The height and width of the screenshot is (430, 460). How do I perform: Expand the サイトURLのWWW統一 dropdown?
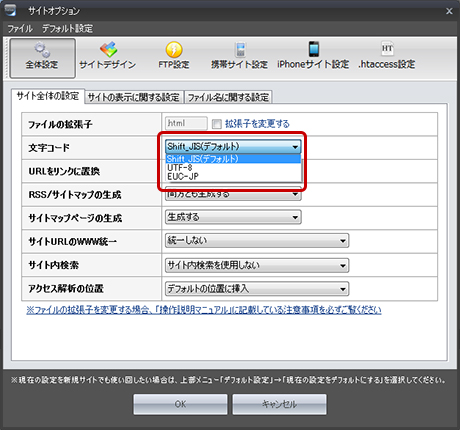click(257, 241)
